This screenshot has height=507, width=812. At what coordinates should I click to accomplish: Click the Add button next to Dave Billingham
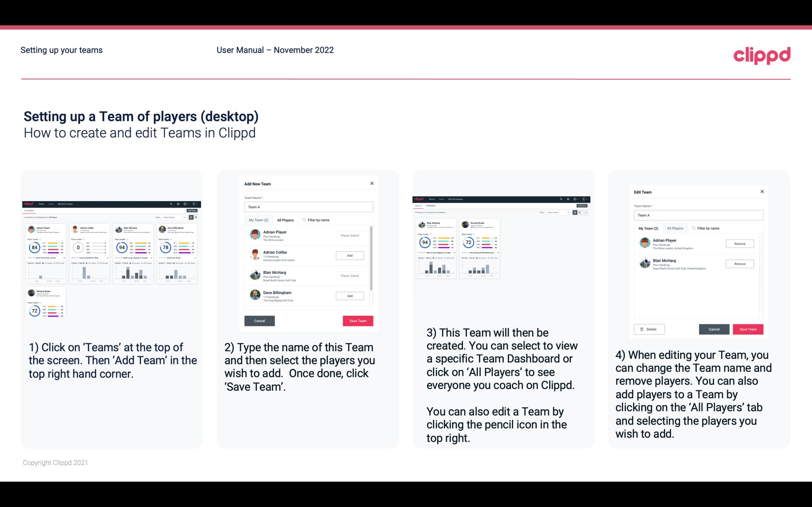pyautogui.click(x=349, y=295)
